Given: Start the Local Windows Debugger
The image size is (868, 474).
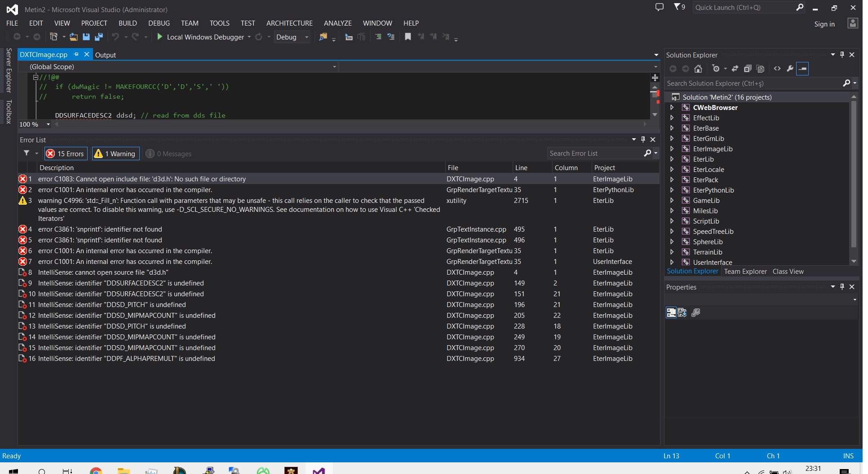Looking at the screenshot, I should pos(200,37).
